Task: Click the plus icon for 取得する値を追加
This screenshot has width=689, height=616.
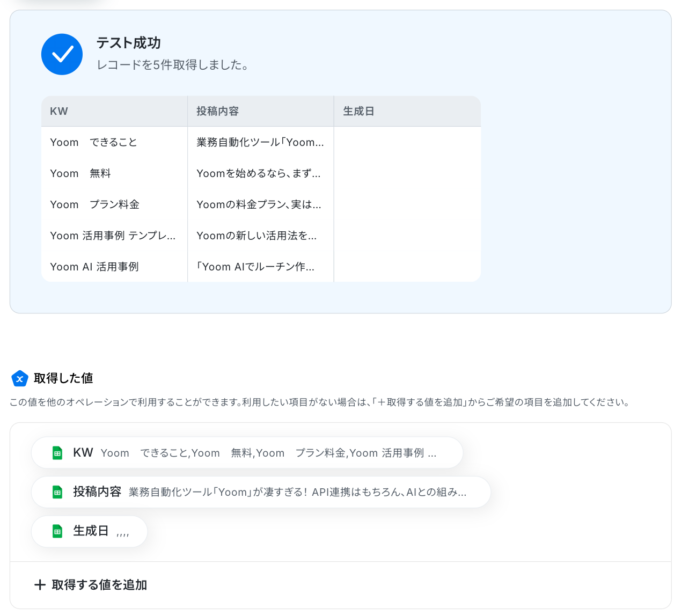Action: 40,585
